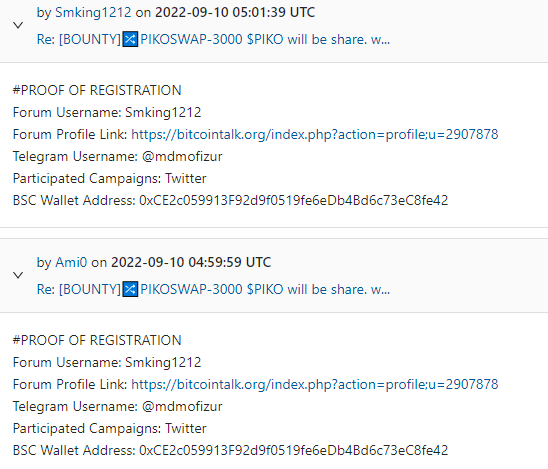Click the 2022-09-10 05:01:39 UTC timestamp
The height and width of the screenshot is (469, 548).
click(x=235, y=12)
